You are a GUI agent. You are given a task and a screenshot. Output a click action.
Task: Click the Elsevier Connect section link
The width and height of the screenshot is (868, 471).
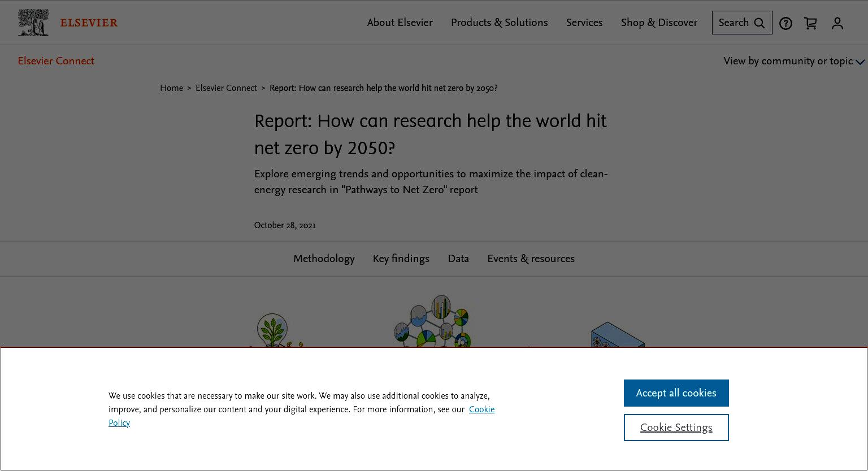56,61
